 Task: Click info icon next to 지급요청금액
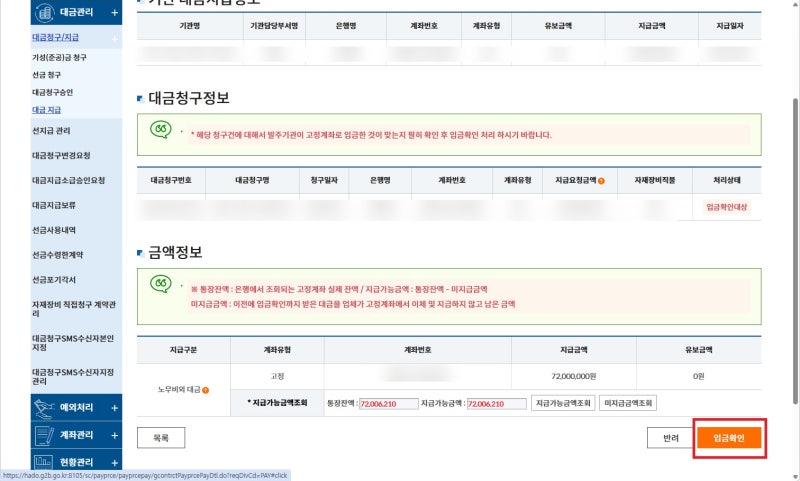pos(601,181)
